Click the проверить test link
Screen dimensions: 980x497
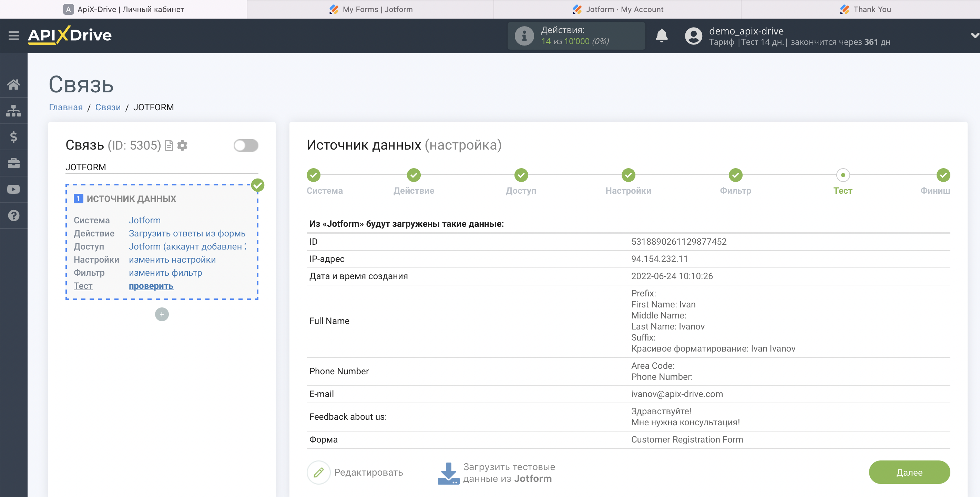click(x=151, y=286)
